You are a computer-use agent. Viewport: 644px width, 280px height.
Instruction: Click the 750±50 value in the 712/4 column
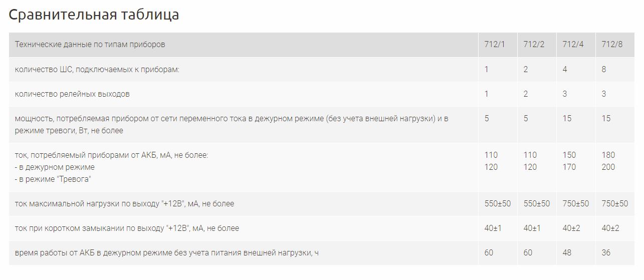tap(576, 204)
